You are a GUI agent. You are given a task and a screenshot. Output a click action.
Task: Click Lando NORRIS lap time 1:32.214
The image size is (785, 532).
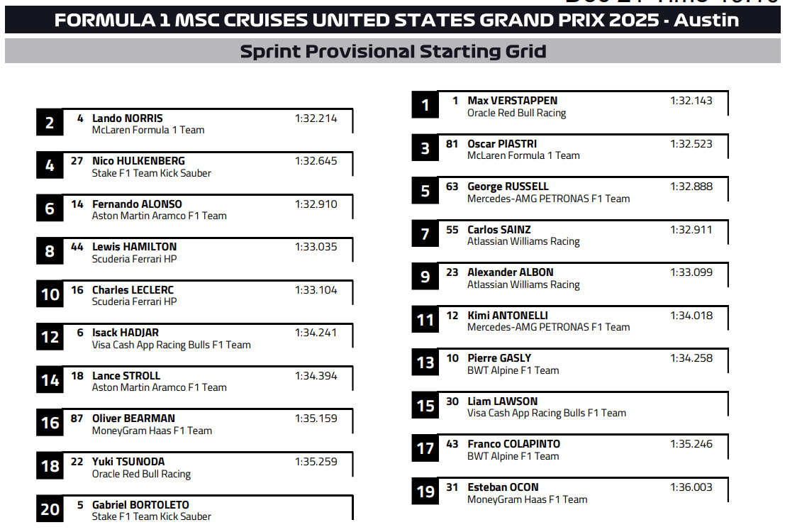(x=316, y=118)
